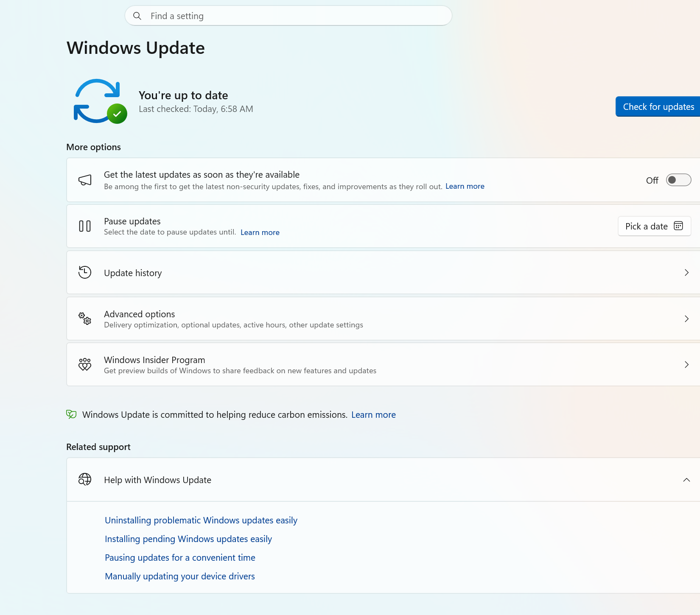700x615 pixels.
Task: Click the pause icon beside Pause updates
Action: tap(85, 226)
